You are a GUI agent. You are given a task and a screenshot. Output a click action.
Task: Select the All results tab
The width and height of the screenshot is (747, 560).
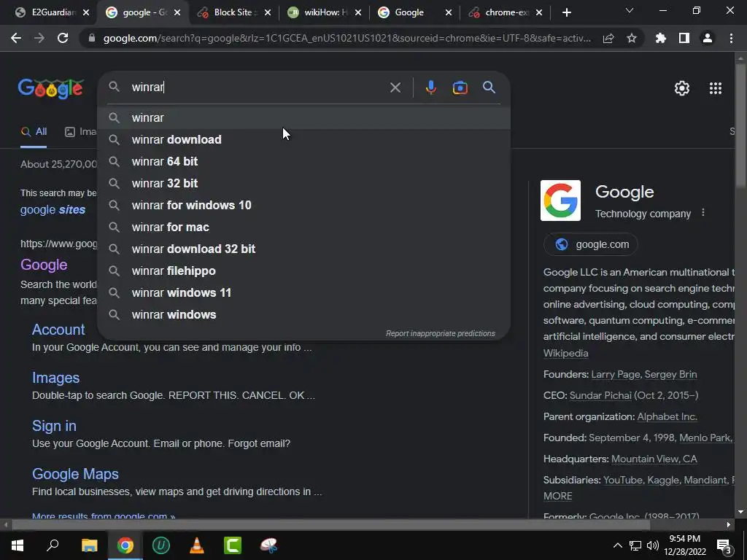[x=34, y=132]
